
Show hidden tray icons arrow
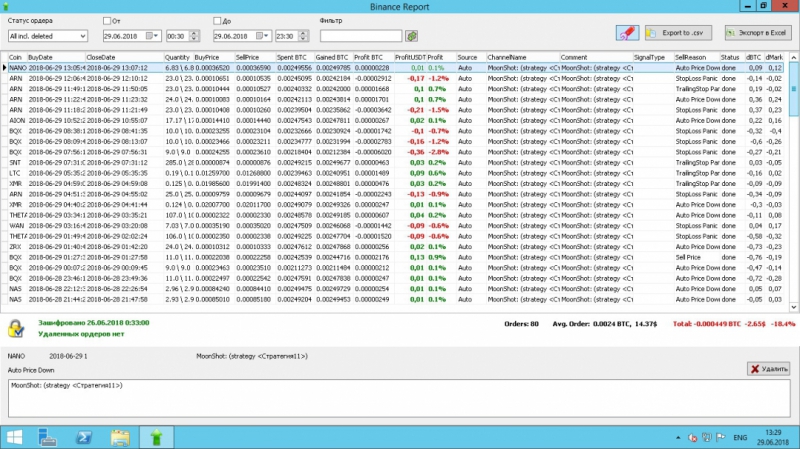[678, 437]
